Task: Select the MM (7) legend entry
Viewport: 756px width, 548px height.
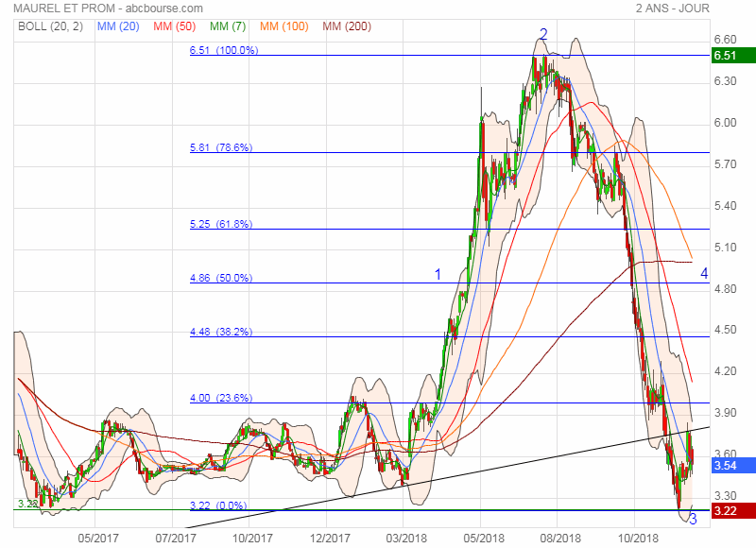Action: point(228,26)
